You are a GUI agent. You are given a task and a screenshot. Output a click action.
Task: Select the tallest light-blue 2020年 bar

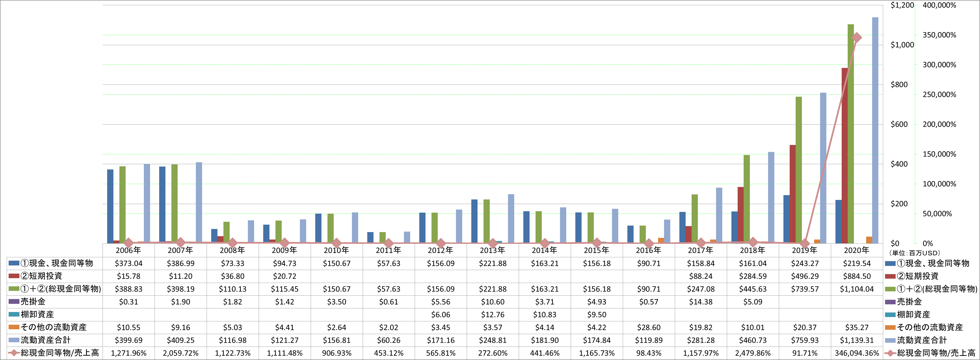(x=875, y=130)
